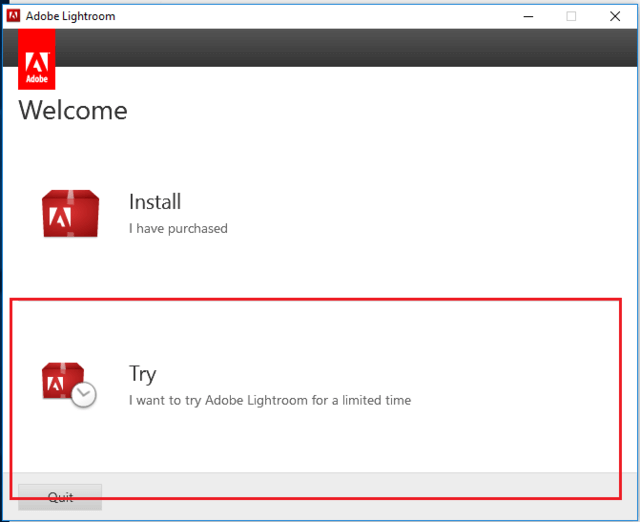640x522 pixels.
Task: Click the "Adobe Lightroom" window title text
Action: 70,16
